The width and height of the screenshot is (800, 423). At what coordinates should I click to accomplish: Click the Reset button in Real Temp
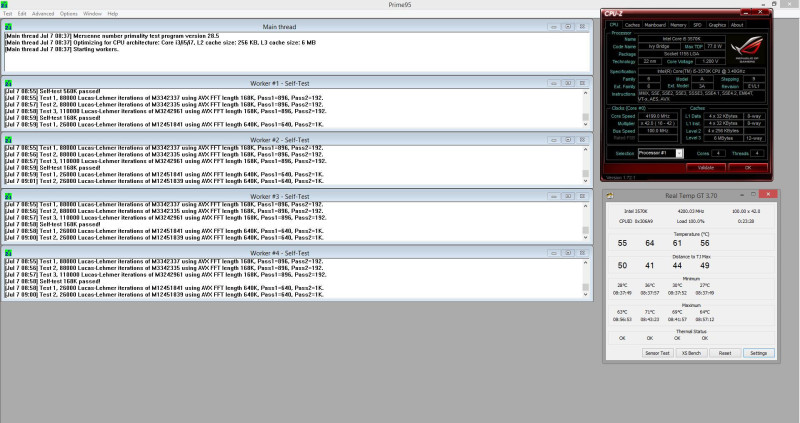[x=725, y=353]
